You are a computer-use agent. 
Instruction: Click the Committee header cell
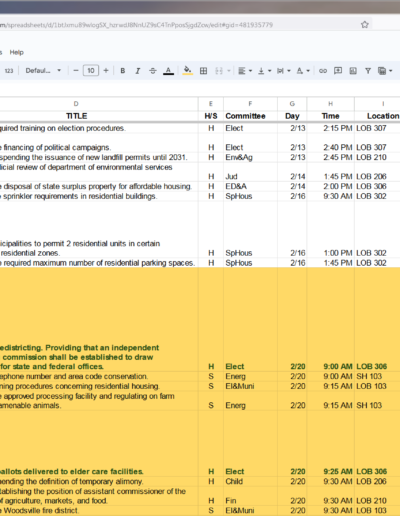click(250, 116)
